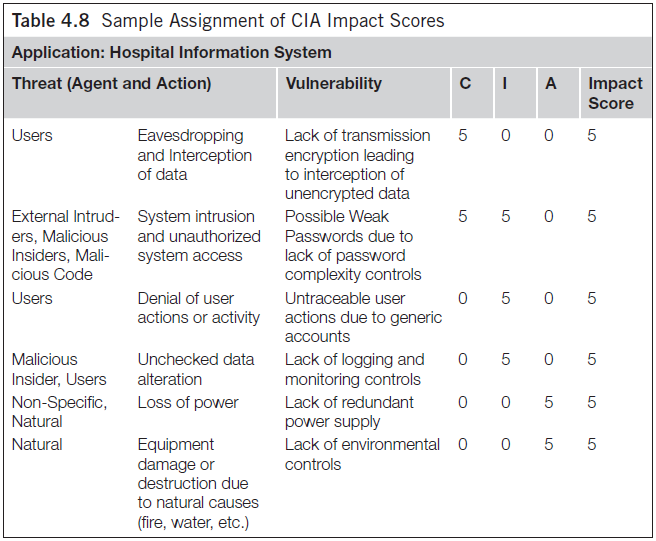Image resolution: width=656 pixels, height=541 pixels.
Task: Select the Lack of redundant power supply cell
Action: (349, 412)
